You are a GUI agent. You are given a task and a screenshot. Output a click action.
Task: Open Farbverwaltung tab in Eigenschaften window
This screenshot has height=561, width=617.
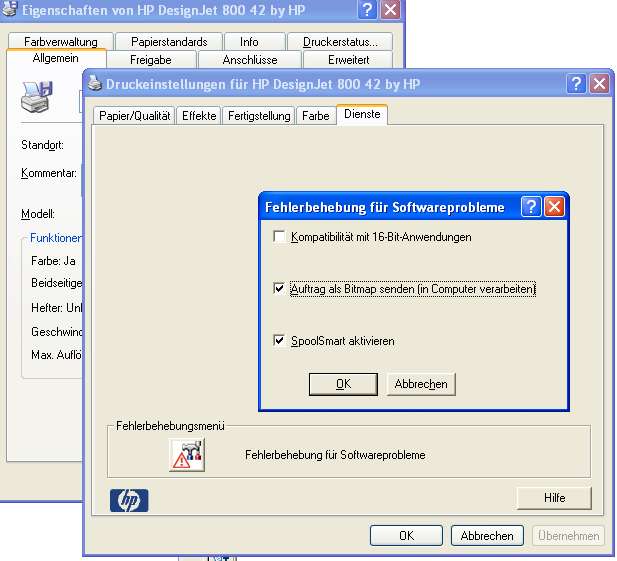click(x=61, y=42)
